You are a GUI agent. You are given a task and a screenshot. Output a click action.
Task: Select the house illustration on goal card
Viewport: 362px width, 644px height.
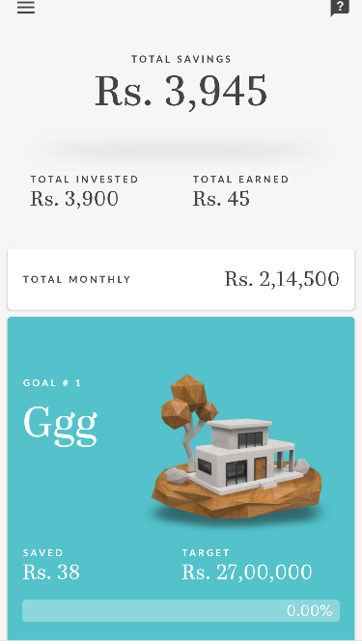244,451
